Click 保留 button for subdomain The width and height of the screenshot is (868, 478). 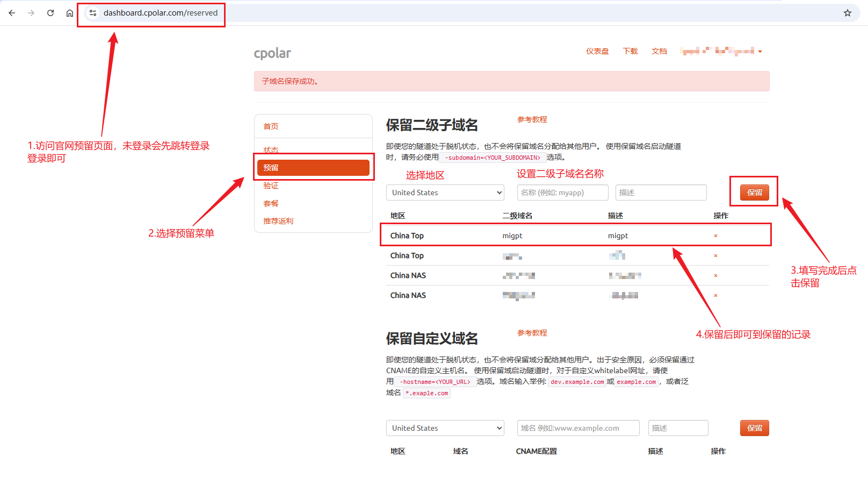point(754,192)
